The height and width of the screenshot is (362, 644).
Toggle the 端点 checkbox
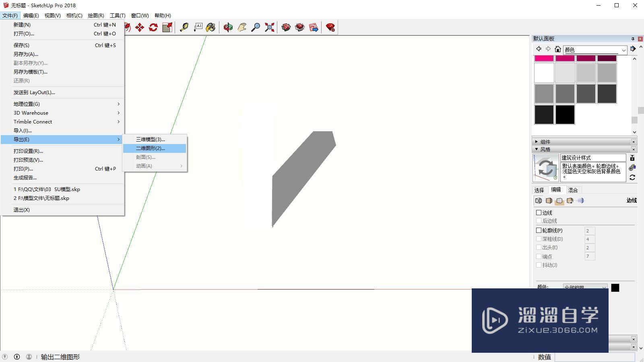[539, 256]
